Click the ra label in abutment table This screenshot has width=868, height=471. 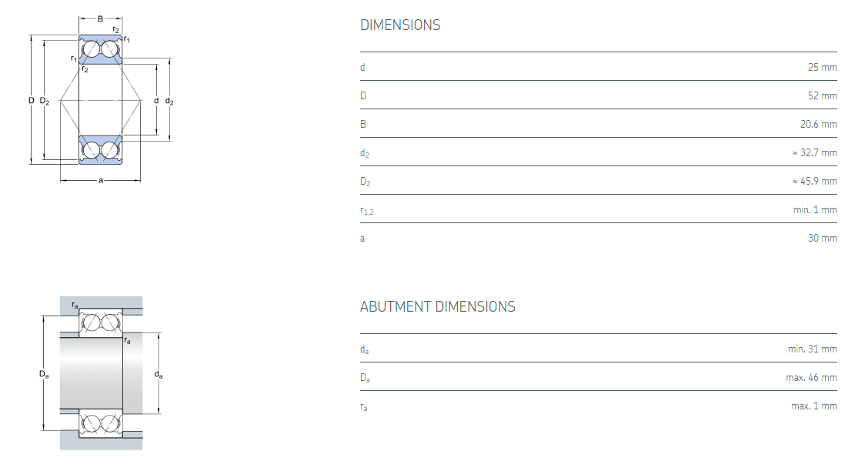click(x=364, y=407)
